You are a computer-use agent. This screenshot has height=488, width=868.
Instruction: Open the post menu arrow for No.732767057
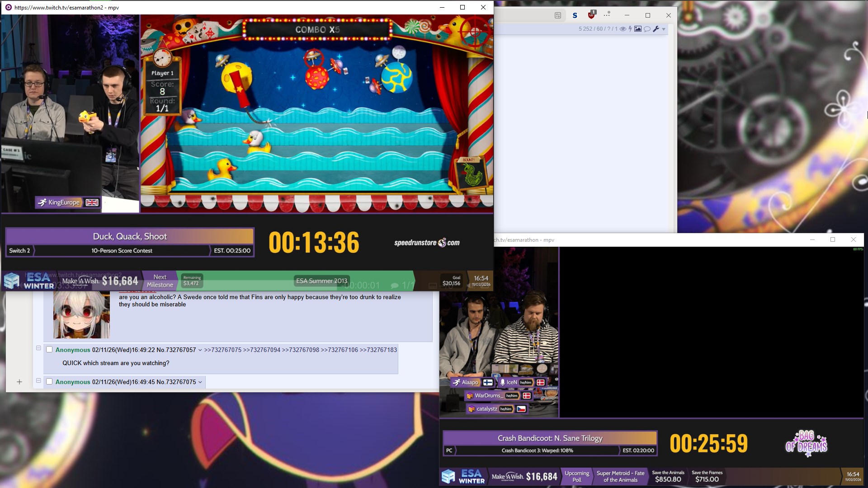tap(200, 350)
